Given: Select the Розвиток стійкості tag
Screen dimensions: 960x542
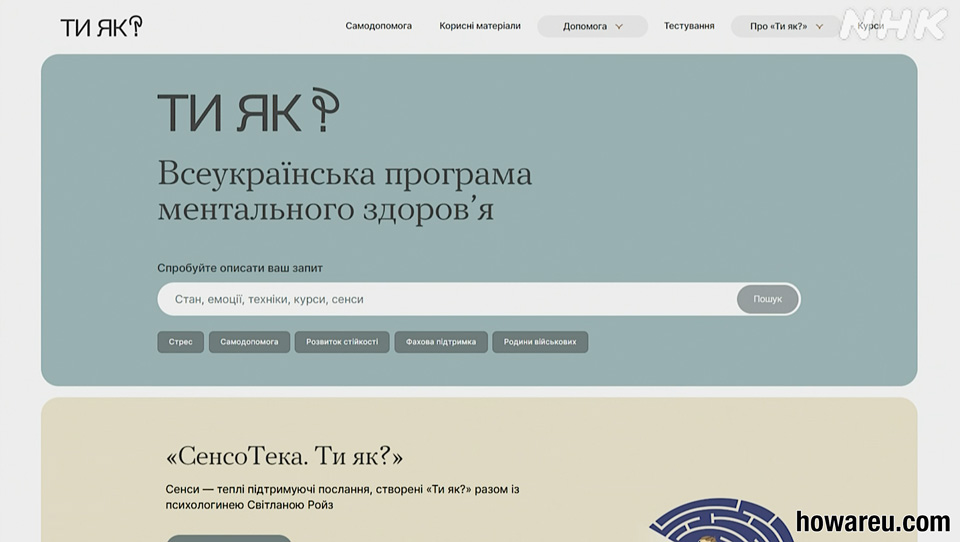Looking at the screenshot, I should 342,342.
